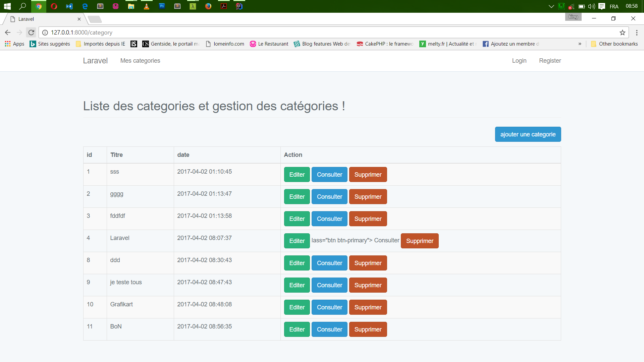Open Importés depuis IE bookmark folder
This screenshot has height=362, width=644.
[101, 44]
